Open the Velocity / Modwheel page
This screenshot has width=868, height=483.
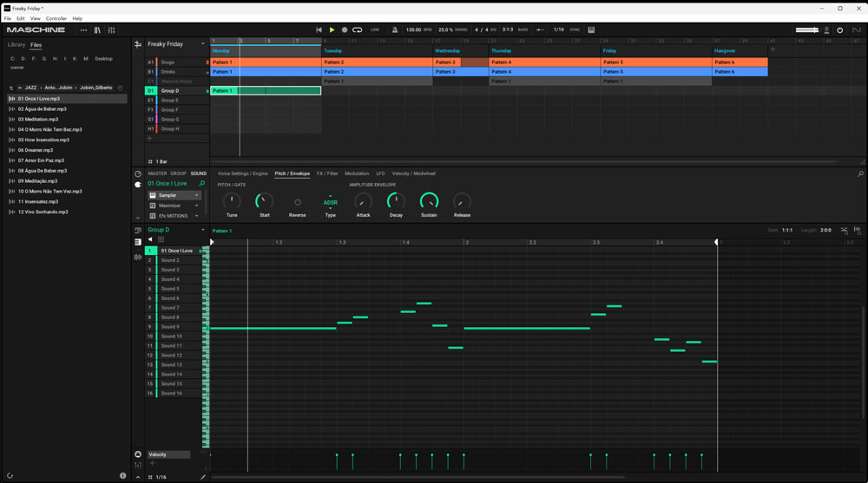point(413,173)
